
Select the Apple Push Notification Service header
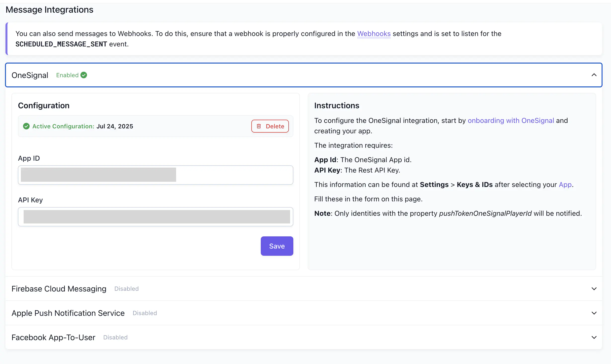(x=68, y=313)
